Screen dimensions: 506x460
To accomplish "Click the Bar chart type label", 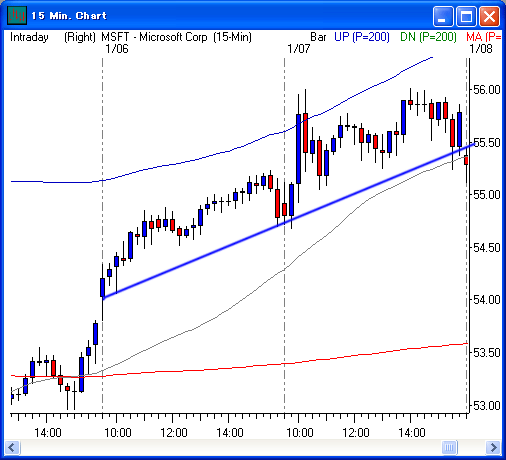I will coord(318,37).
